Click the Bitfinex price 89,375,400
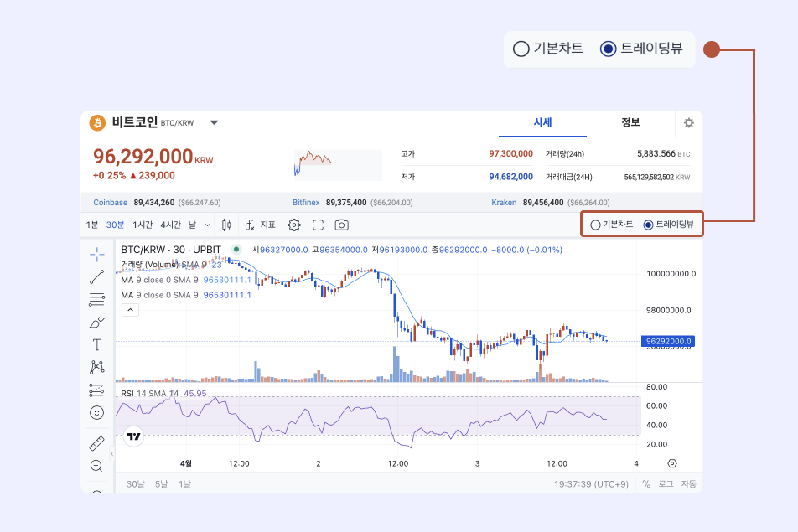The width and height of the screenshot is (798, 532). click(346, 203)
